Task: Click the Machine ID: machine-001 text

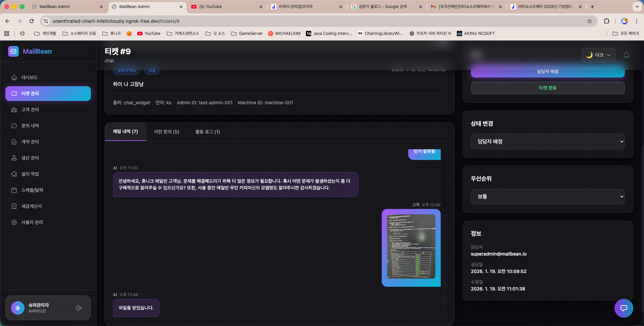Action: click(265, 103)
